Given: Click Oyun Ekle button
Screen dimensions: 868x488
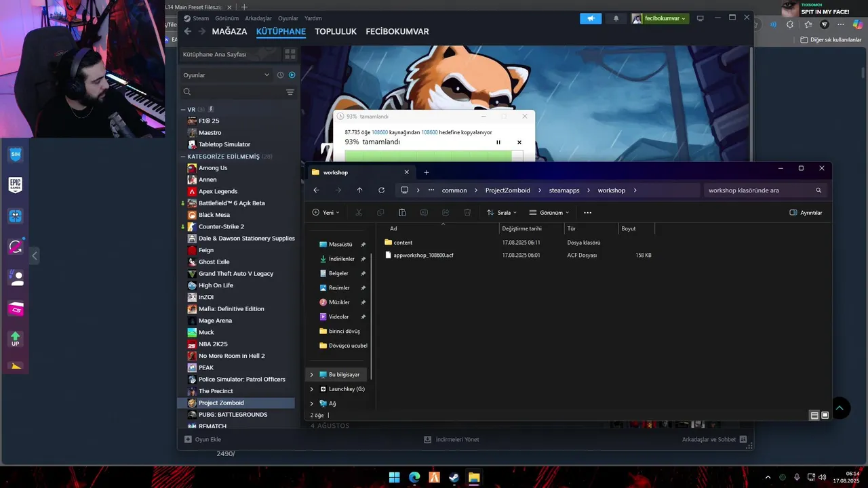Looking at the screenshot, I should click(203, 439).
